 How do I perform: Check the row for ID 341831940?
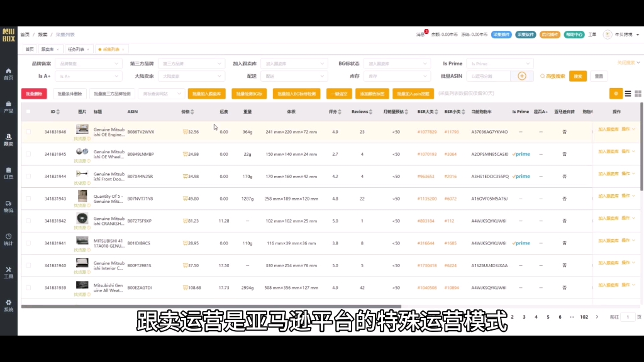[28, 265]
